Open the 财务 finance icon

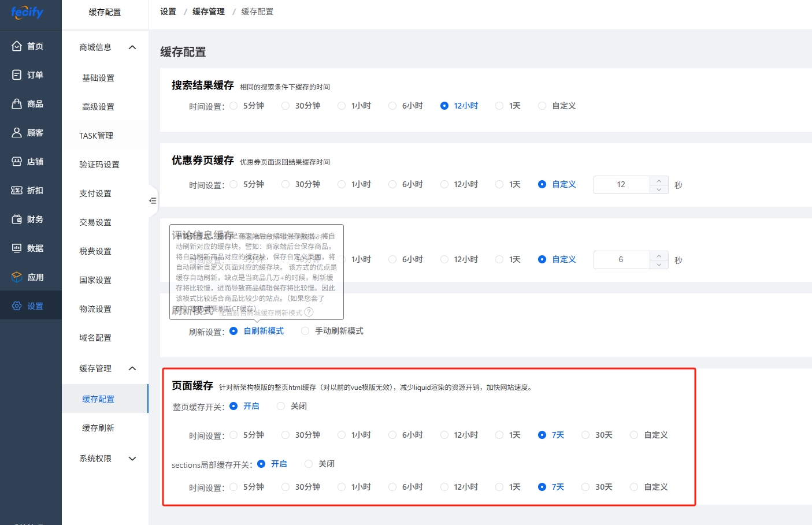click(17, 219)
